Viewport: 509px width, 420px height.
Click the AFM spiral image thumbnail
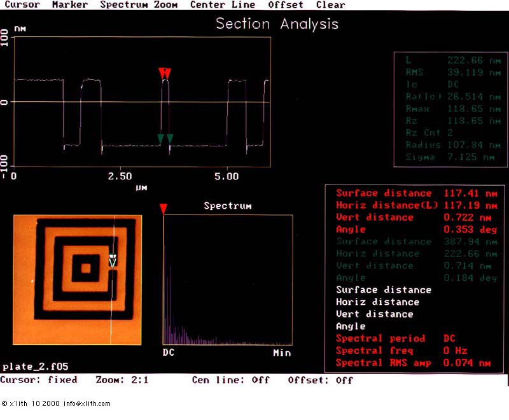point(77,279)
